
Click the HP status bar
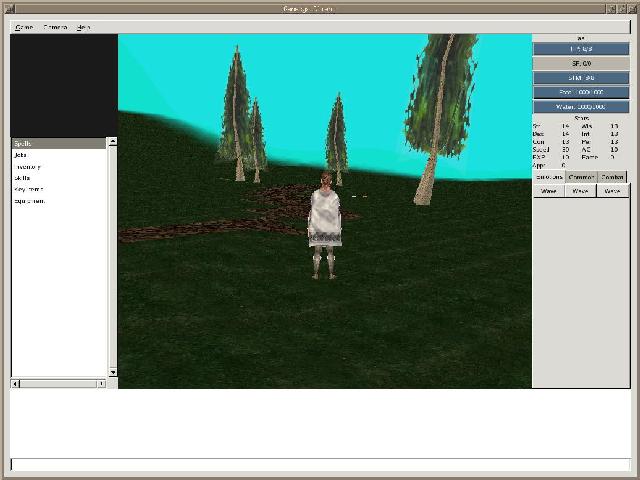click(x=581, y=48)
